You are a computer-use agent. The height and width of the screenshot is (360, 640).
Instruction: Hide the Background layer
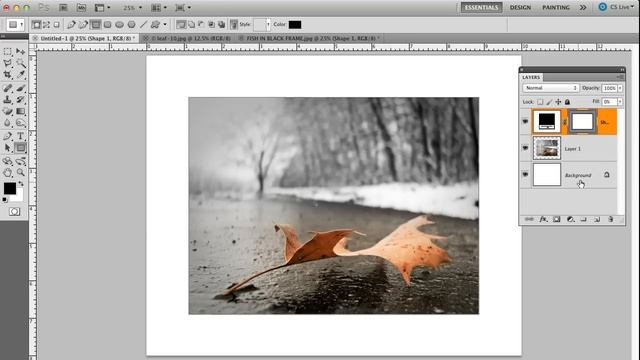coord(525,175)
